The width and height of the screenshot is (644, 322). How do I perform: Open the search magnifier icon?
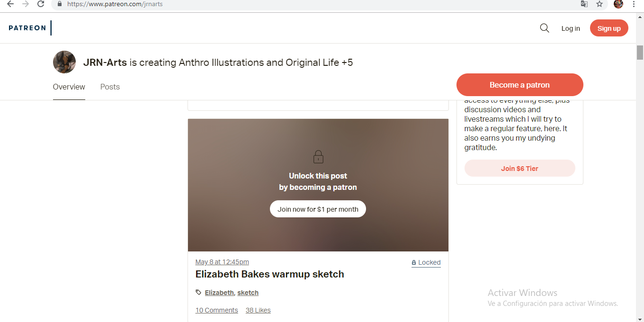point(545,28)
